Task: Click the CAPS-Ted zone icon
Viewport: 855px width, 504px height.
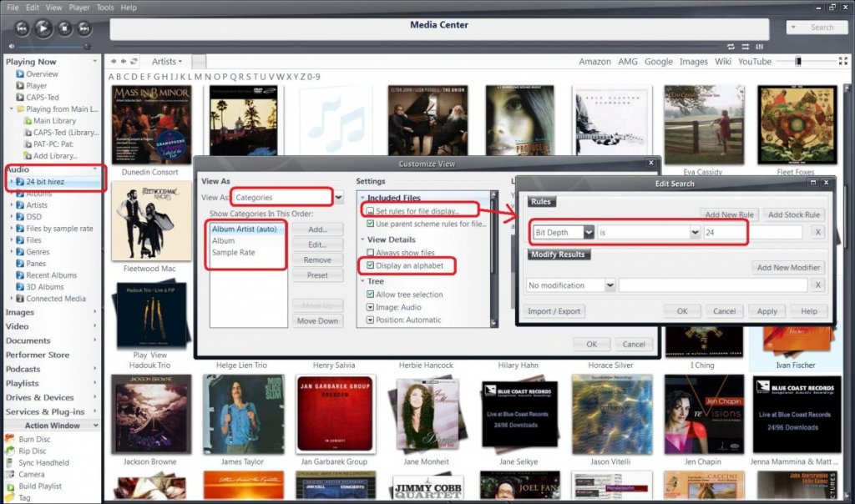Action: [x=20, y=98]
